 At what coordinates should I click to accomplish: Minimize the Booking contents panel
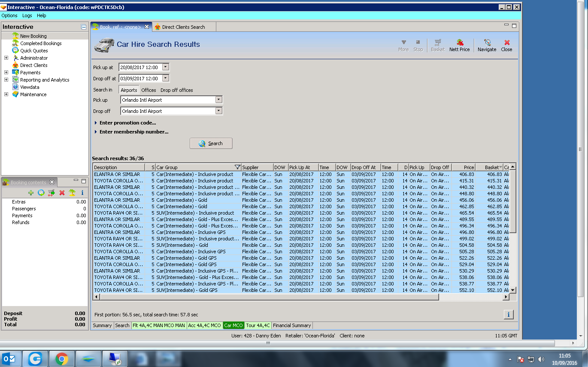point(76,181)
